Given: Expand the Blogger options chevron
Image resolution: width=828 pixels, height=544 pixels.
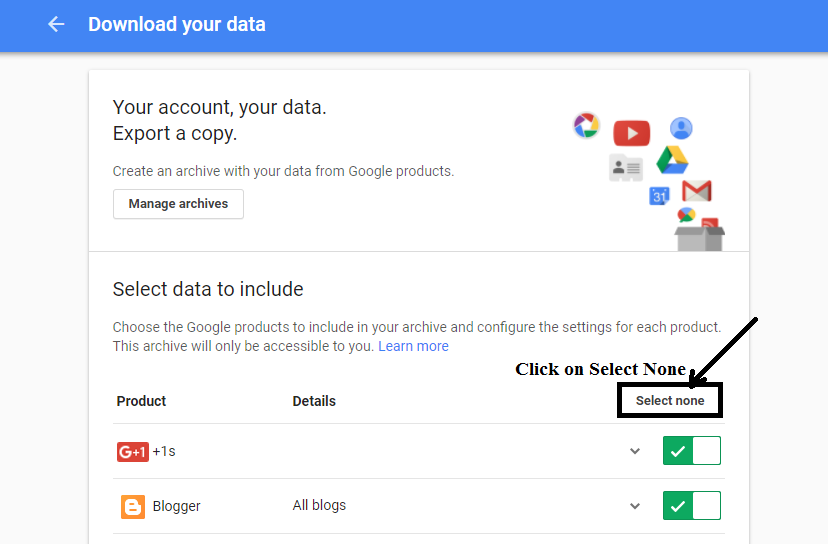Looking at the screenshot, I should [634, 506].
